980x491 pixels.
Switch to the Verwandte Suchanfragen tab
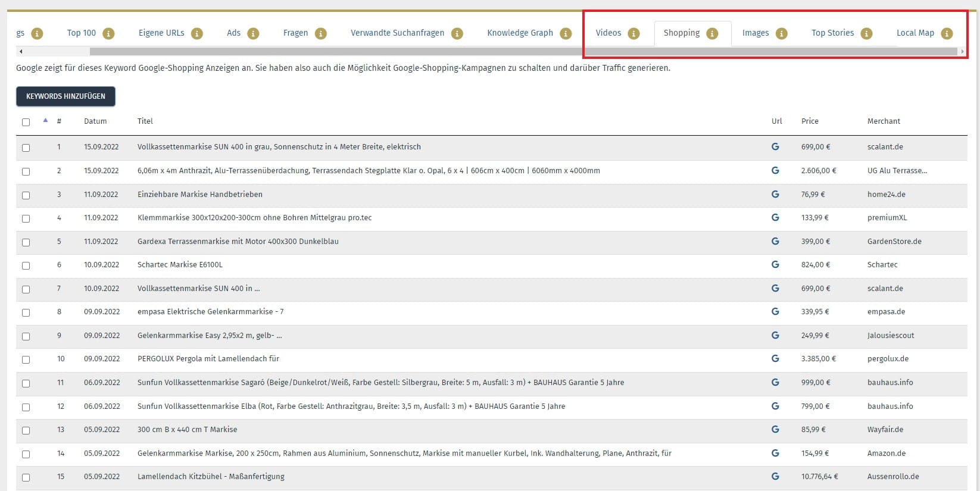[397, 33]
